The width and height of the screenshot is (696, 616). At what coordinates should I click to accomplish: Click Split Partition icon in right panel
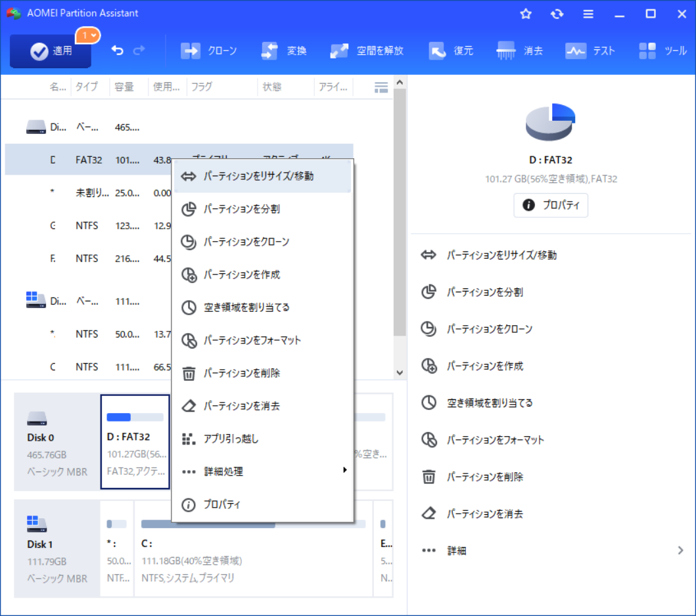point(429,292)
